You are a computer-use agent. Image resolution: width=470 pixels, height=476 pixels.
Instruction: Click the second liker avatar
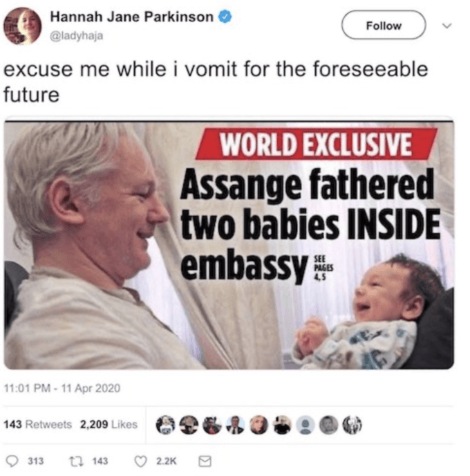189,424
